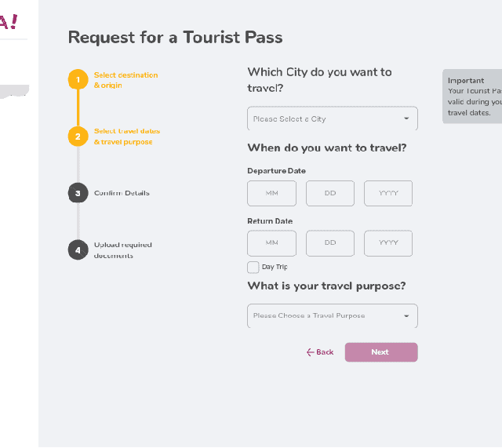Focus Return Date day field
The height and width of the screenshot is (448, 502).
[x=330, y=242]
